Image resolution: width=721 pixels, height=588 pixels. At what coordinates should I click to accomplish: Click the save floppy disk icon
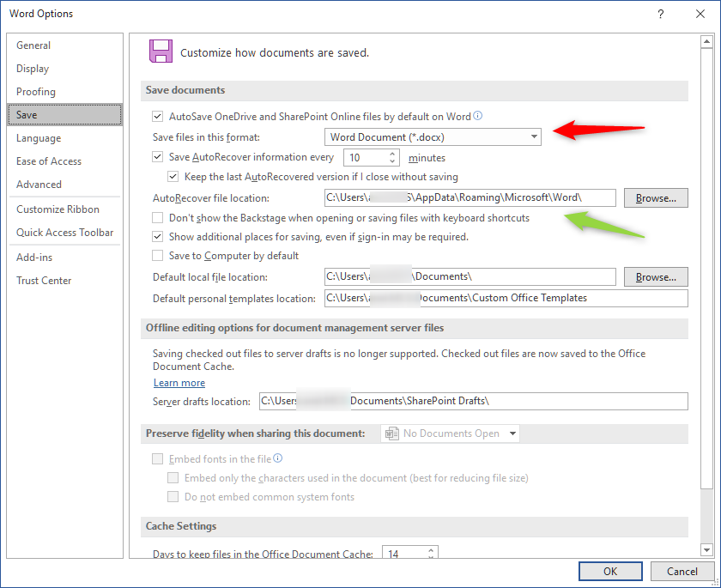(161, 51)
